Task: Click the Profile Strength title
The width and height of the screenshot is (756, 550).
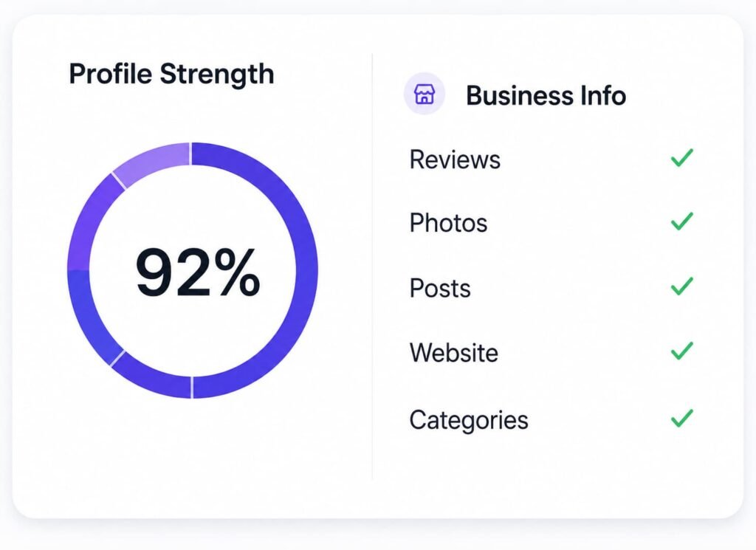Action: [x=171, y=74]
